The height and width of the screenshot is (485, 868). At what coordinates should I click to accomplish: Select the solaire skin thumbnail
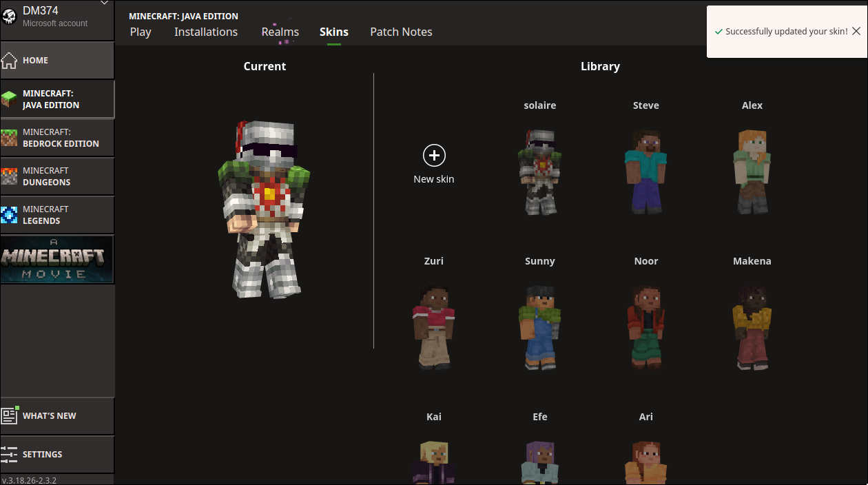(x=540, y=172)
